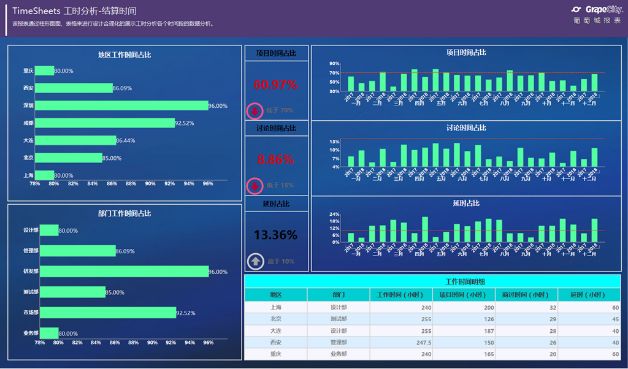Select the 测试部 cell in the 北京 row
The height and width of the screenshot is (369, 628).
[339, 319]
